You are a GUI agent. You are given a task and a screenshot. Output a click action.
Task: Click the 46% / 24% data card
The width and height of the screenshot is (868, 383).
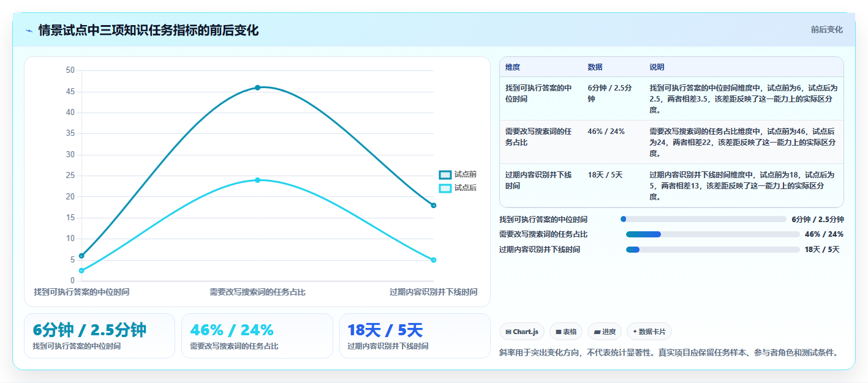point(257,336)
